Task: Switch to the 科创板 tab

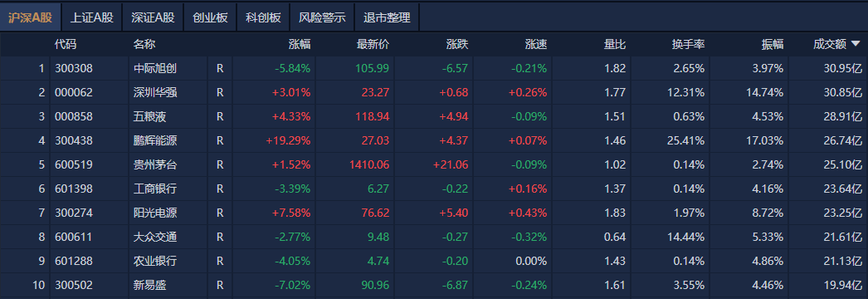Action: pyautogui.click(x=264, y=17)
